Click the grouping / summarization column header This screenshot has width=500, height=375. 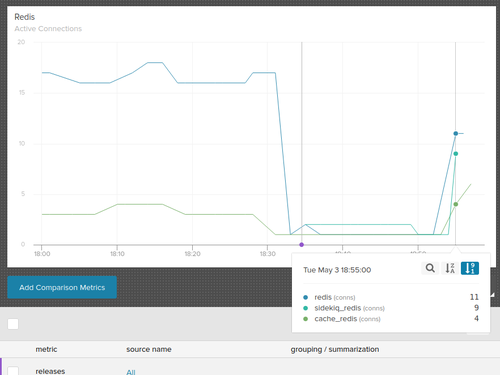(335, 349)
